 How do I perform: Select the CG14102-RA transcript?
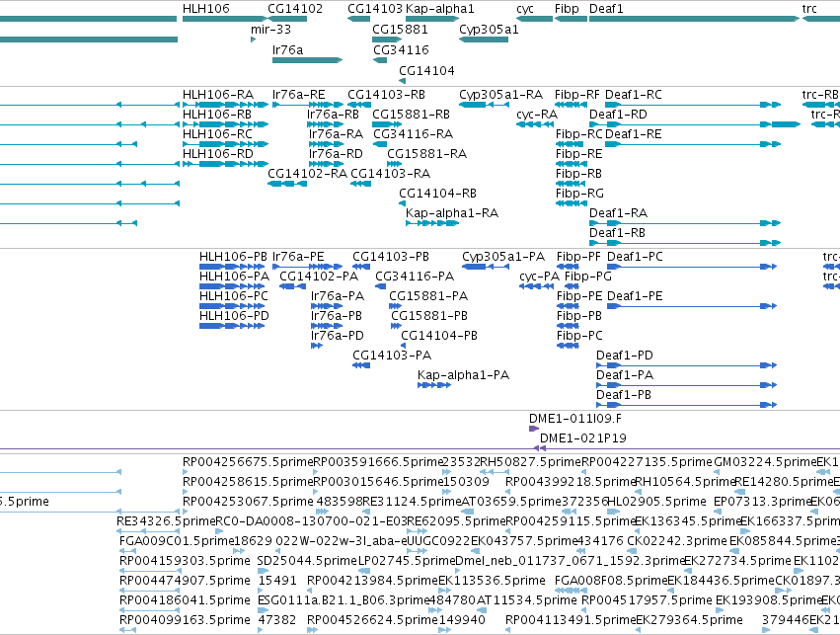click(287, 184)
